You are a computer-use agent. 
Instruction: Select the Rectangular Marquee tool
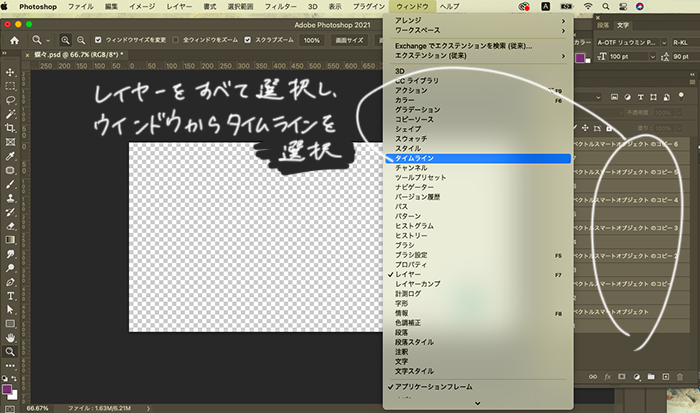[x=10, y=86]
